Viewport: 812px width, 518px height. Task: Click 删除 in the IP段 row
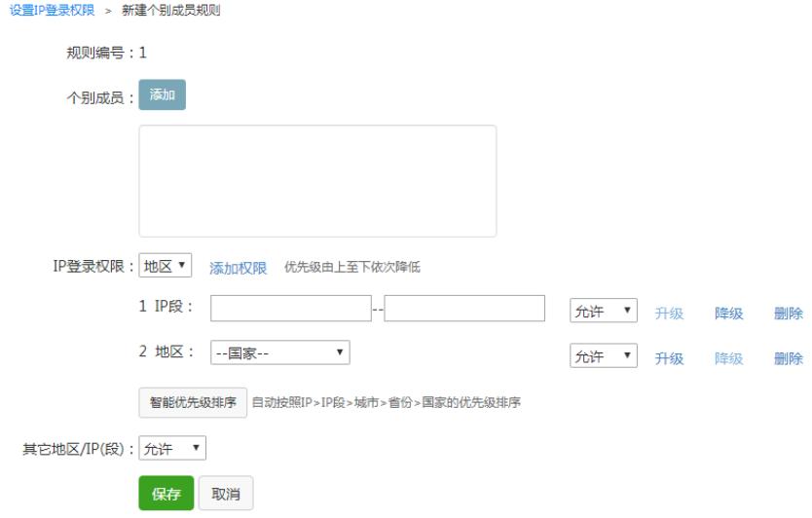click(x=789, y=313)
